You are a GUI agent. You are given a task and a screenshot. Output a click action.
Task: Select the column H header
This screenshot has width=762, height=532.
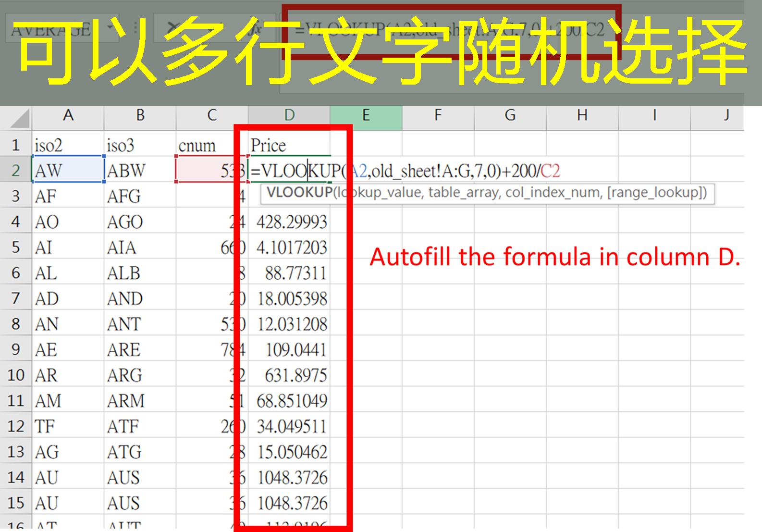582,115
